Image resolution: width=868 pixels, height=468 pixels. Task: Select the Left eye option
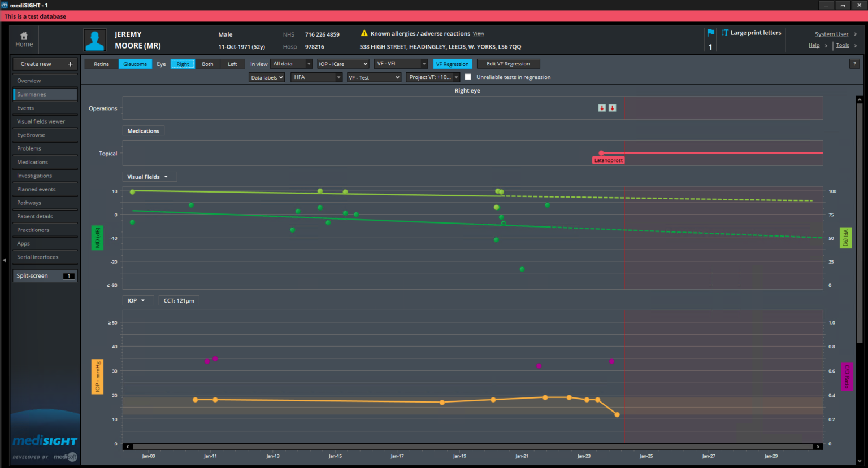tap(232, 64)
